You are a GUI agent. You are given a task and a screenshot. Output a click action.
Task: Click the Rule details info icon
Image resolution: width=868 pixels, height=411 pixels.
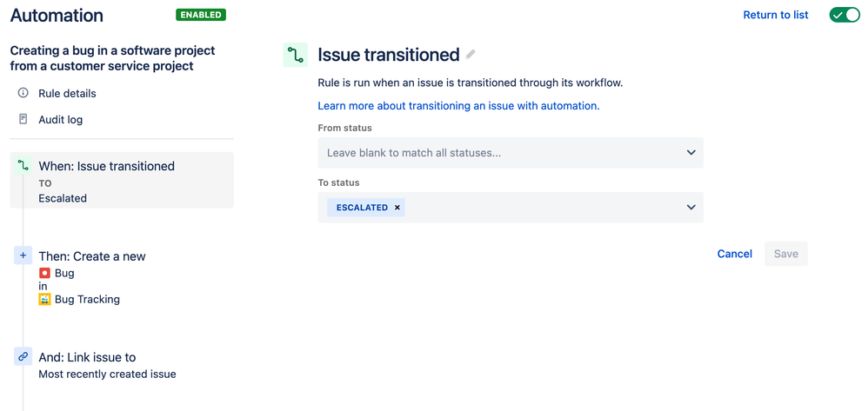(x=23, y=93)
